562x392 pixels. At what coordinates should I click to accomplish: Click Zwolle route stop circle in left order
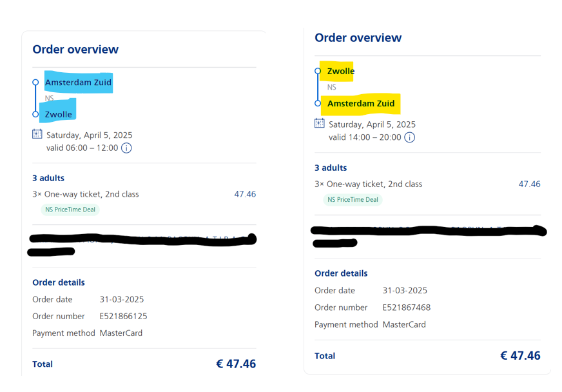[x=35, y=114]
